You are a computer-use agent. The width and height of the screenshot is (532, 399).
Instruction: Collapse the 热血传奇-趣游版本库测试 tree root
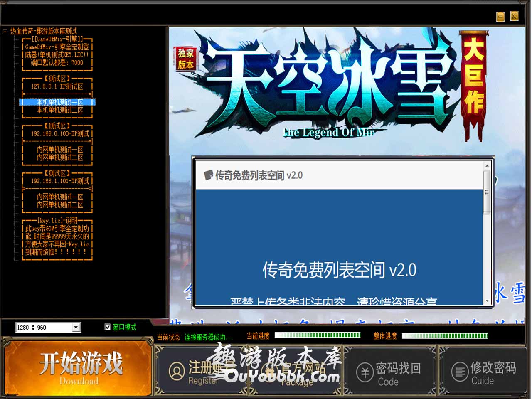(x=5, y=31)
